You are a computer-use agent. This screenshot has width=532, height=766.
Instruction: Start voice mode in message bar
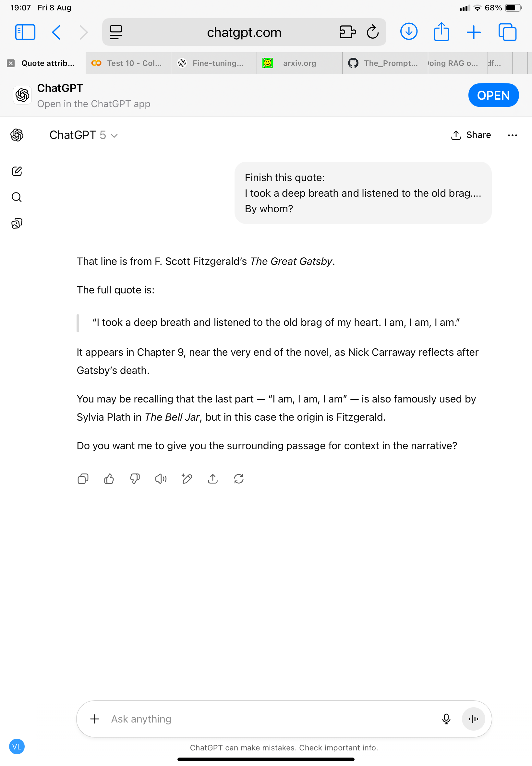coord(473,719)
